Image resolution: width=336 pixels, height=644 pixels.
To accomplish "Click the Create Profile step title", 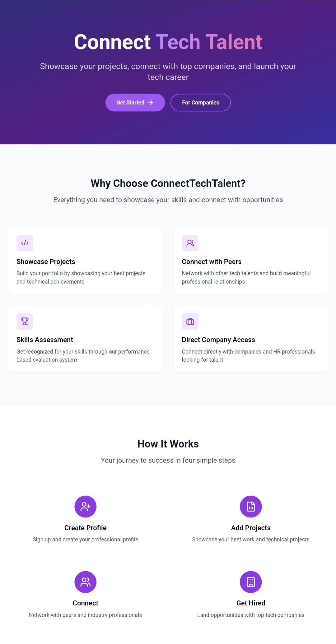I will click(85, 528).
